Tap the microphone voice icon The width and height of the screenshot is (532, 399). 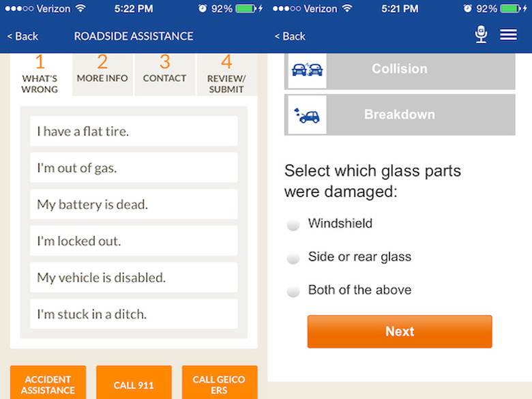tap(481, 35)
